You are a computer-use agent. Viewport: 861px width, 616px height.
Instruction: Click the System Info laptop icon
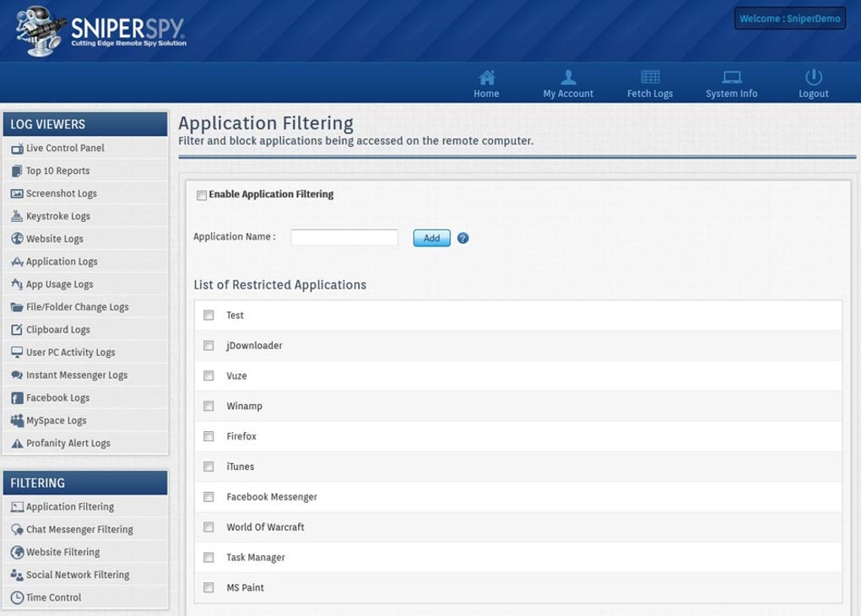pos(731,77)
